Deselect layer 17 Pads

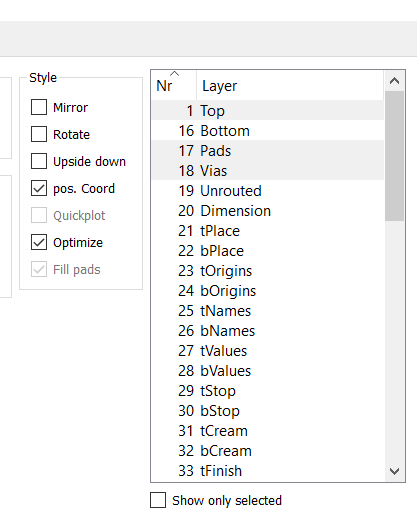point(268,150)
